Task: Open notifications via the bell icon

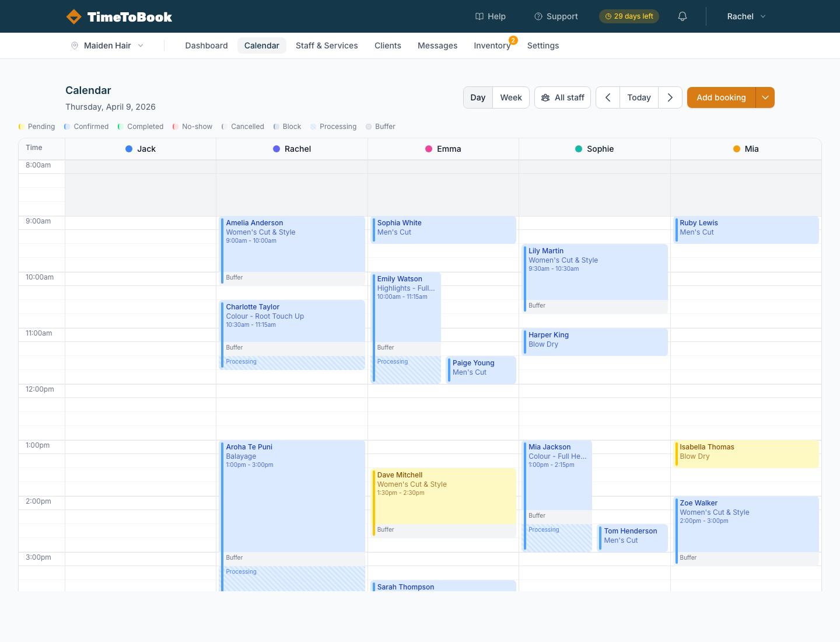Action: [x=682, y=16]
